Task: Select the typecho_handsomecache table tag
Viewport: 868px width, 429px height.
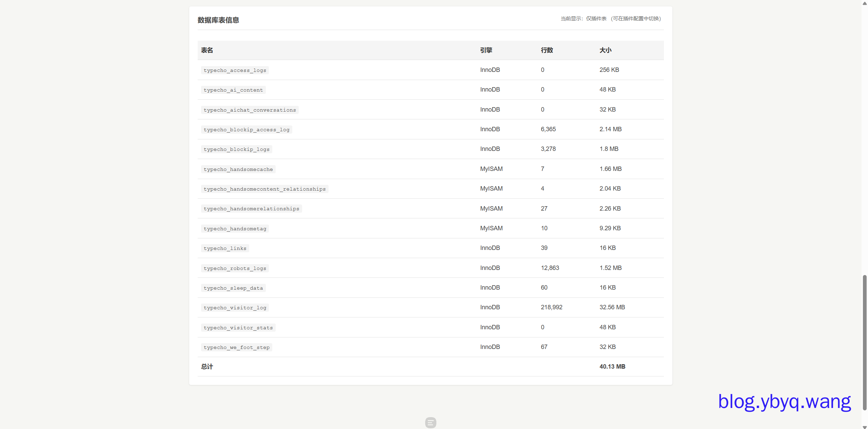Action: coord(238,169)
